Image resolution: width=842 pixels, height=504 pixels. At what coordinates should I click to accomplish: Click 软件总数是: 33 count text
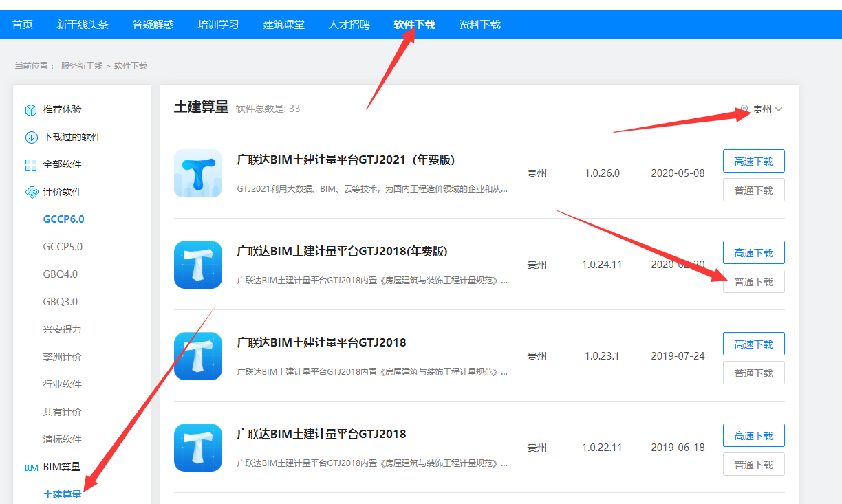pos(268,109)
